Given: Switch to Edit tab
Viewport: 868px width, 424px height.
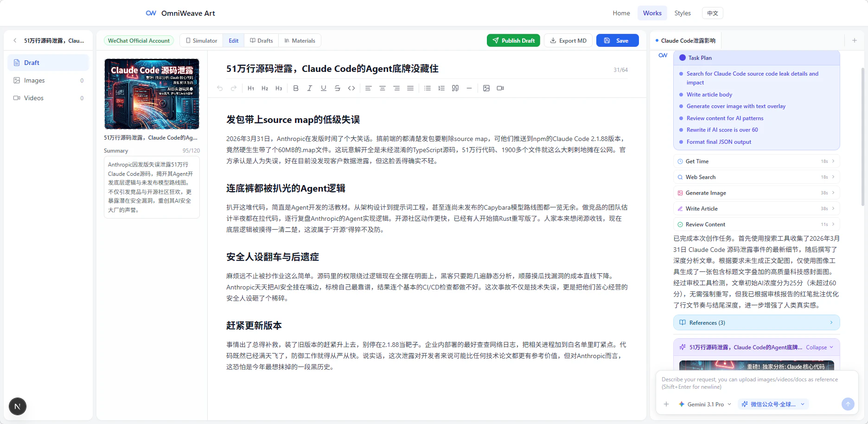Looking at the screenshot, I should [x=234, y=41].
